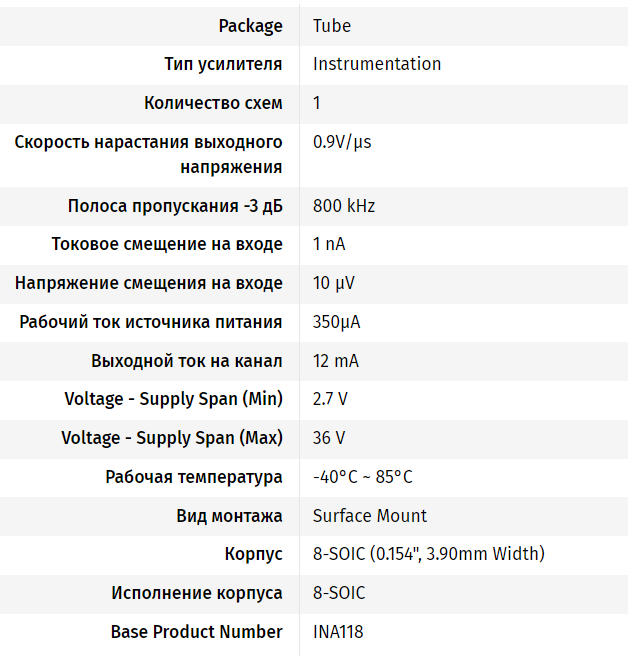The image size is (628, 660).
Task: Select the 8-SOIC (0.154", 3.90mm Width) value
Action: pyautogui.click(x=428, y=554)
